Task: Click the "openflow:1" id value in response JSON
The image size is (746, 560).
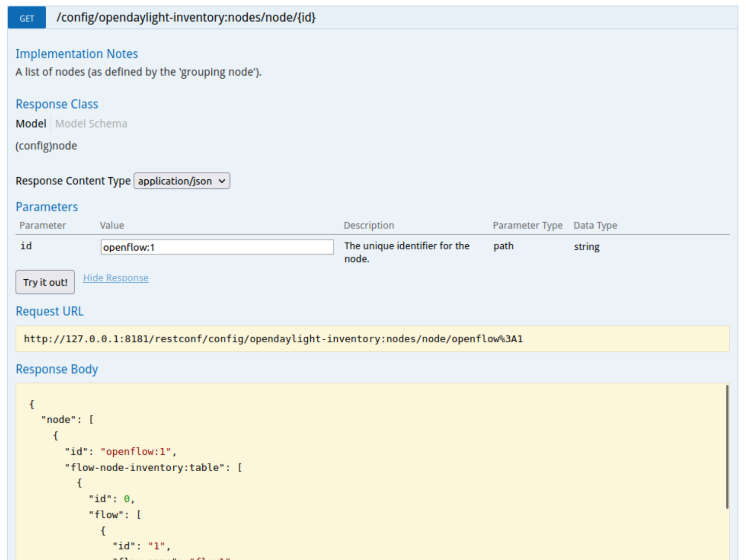Action: (136, 452)
